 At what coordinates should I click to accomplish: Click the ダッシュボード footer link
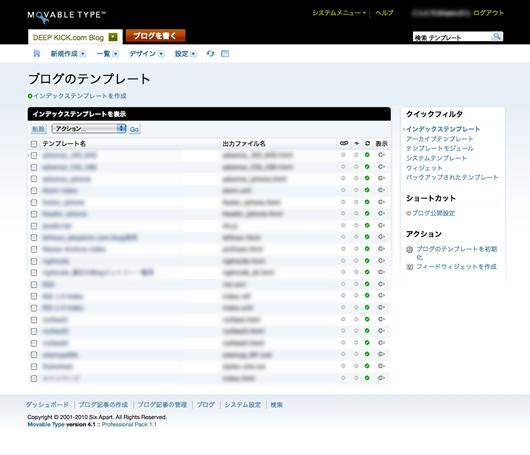point(47,405)
